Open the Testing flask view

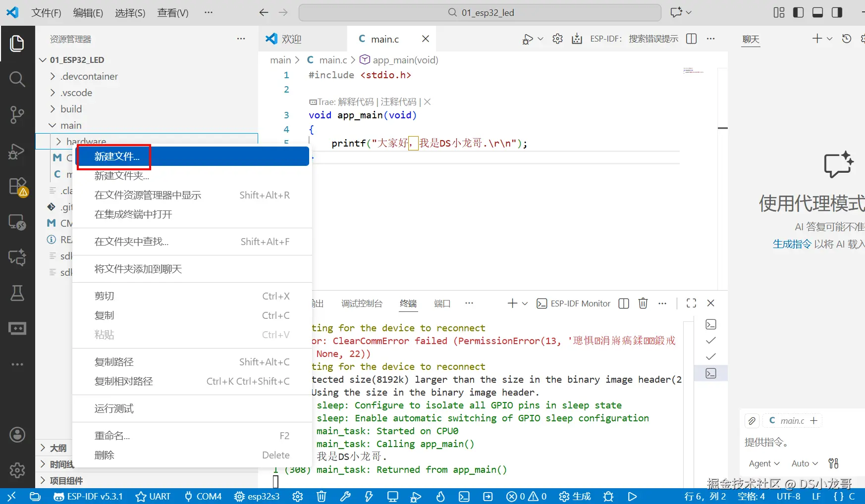coord(17,293)
